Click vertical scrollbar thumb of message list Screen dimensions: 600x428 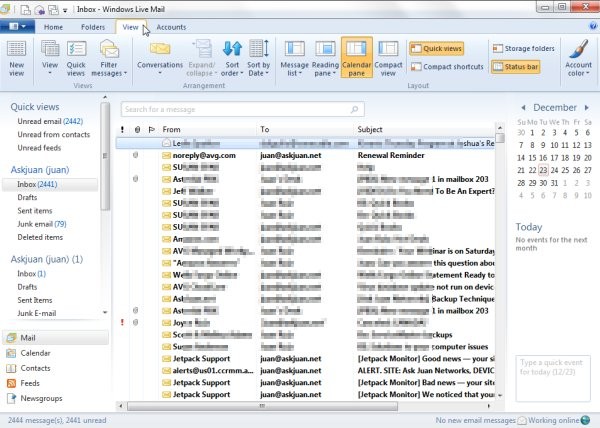(500, 137)
